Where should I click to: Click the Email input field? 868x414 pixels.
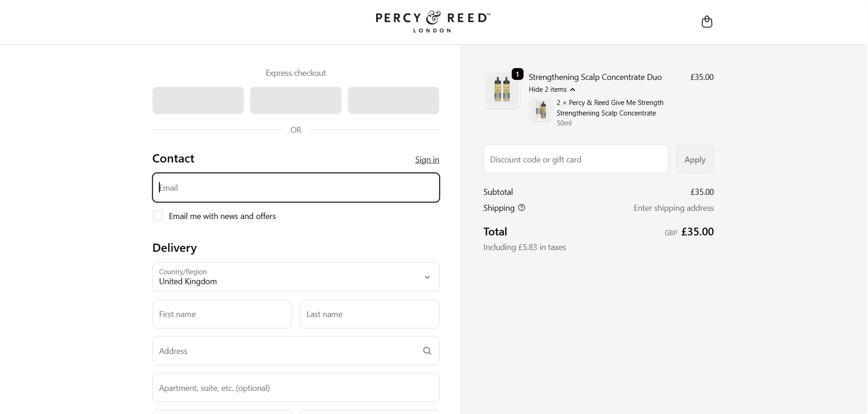click(295, 187)
